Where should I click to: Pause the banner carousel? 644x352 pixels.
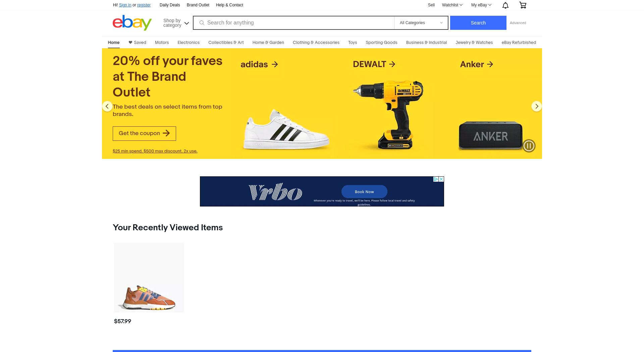529,146
